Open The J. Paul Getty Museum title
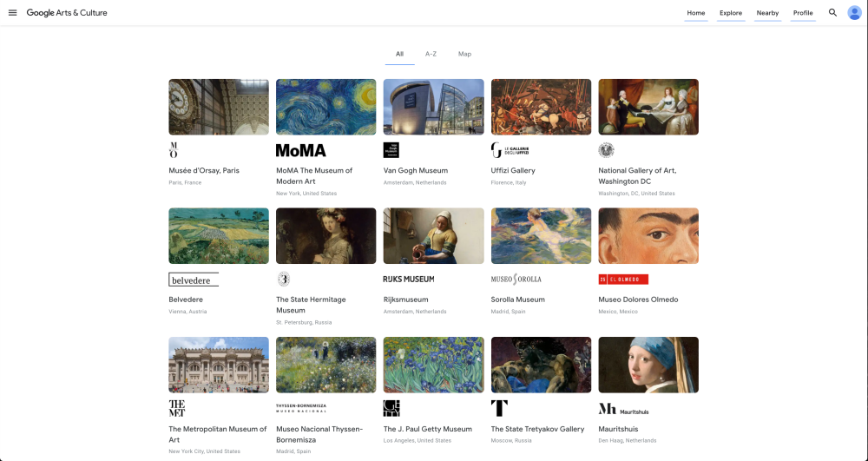The width and height of the screenshot is (868, 461). 428,429
